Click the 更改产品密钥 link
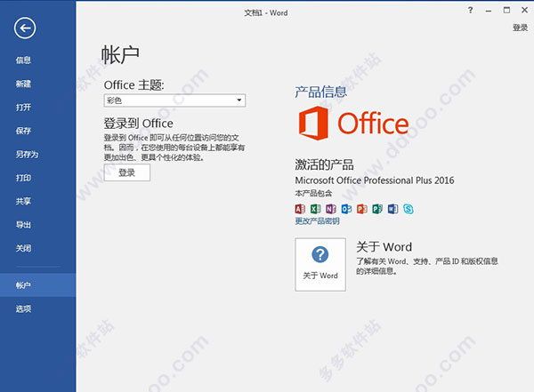 (317, 221)
